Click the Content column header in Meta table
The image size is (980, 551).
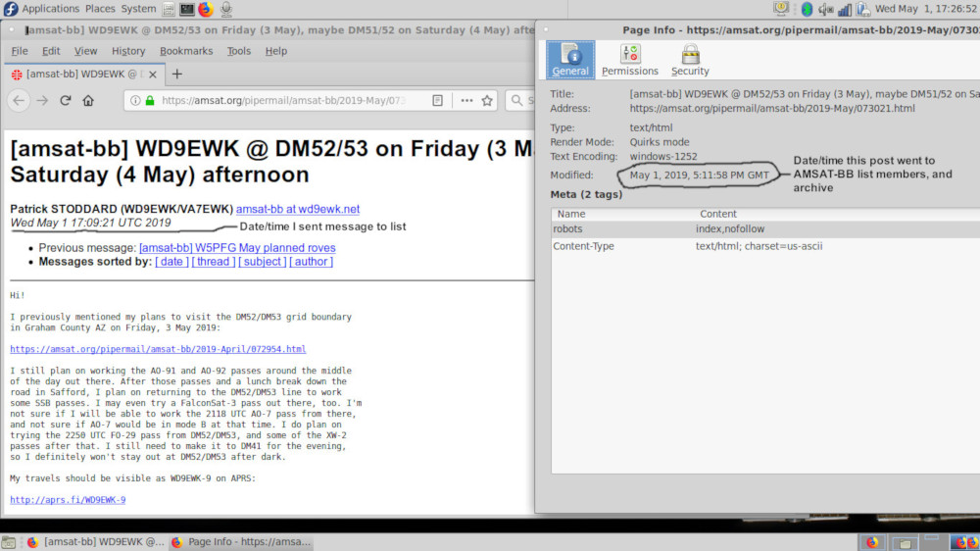click(718, 214)
